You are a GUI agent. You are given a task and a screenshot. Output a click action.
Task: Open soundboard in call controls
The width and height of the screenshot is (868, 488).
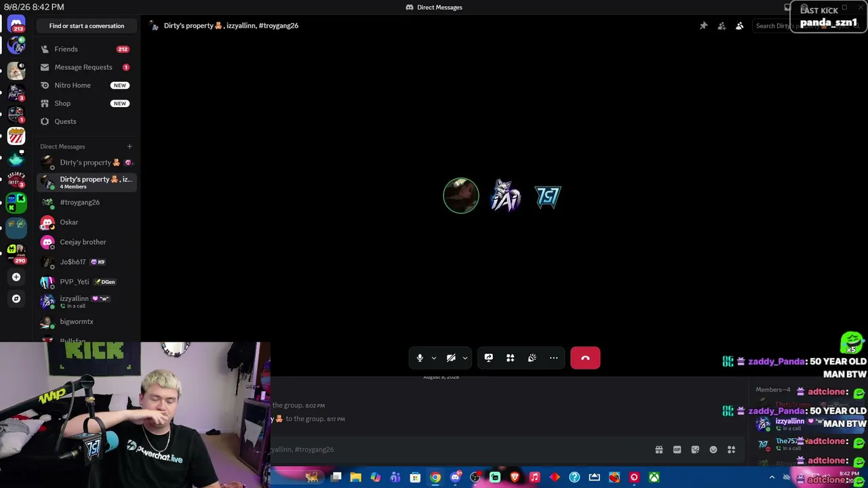[x=532, y=358]
